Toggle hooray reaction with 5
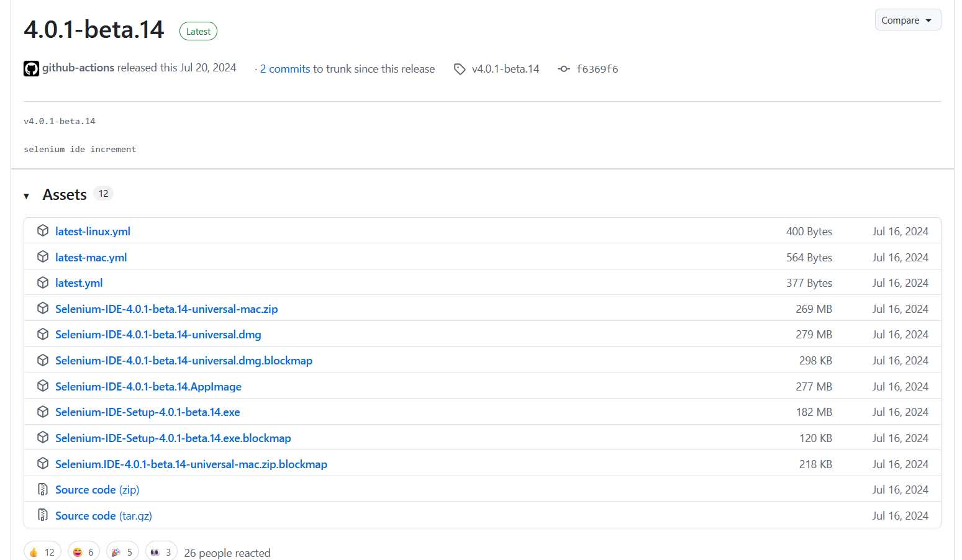962x560 pixels. tap(122, 552)
